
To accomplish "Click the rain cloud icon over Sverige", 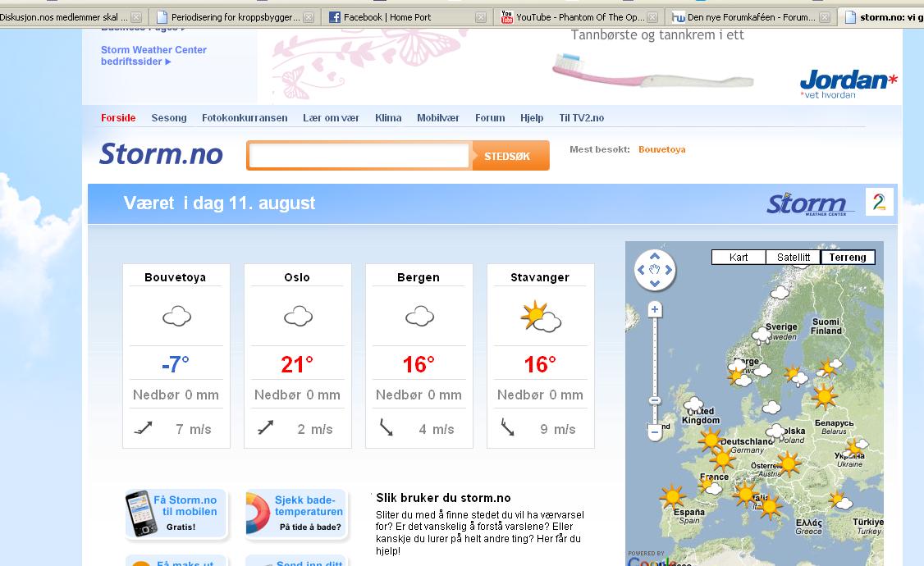I will tap(762, 335).
